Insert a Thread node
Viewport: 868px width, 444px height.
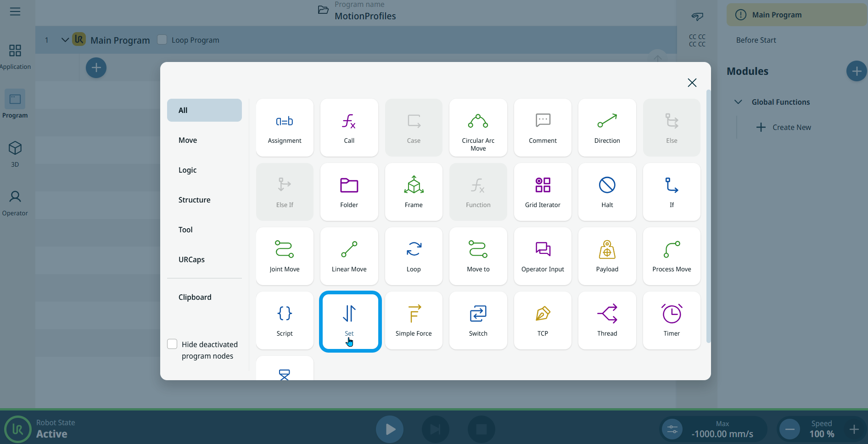607,320
